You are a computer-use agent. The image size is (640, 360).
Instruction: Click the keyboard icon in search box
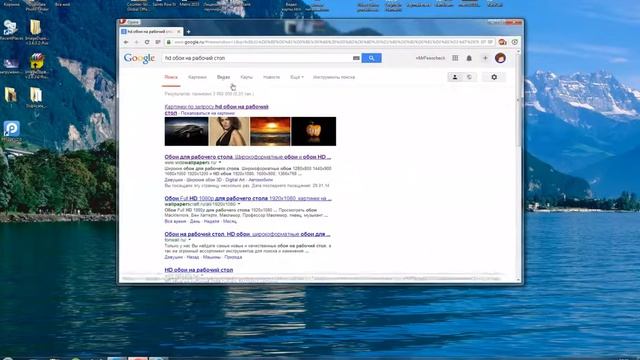(356, 58)
